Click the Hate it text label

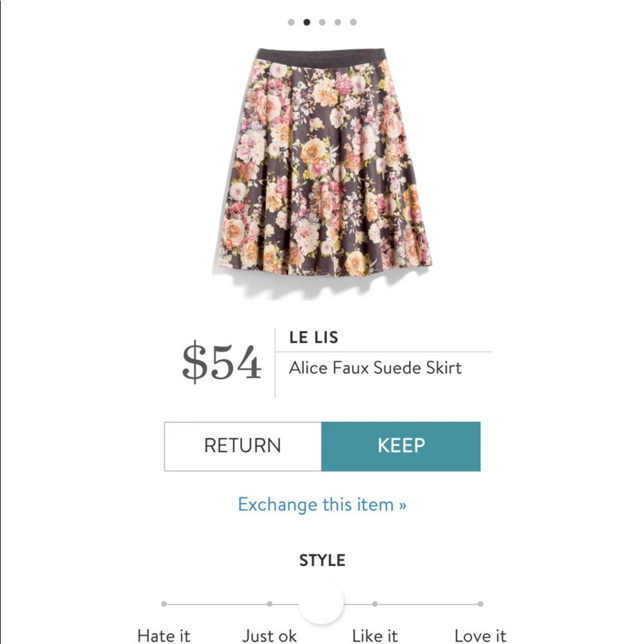(164, 636)
